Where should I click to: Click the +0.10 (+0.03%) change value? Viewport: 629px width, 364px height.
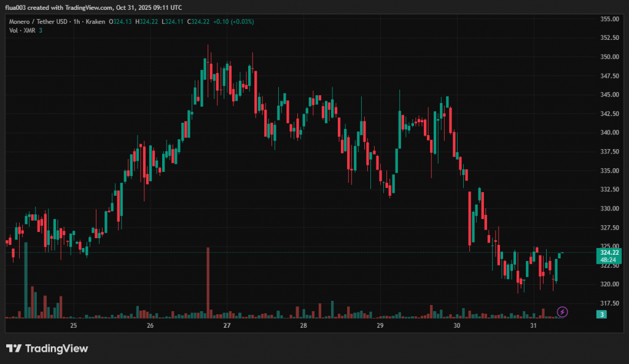tap(232, 21)
